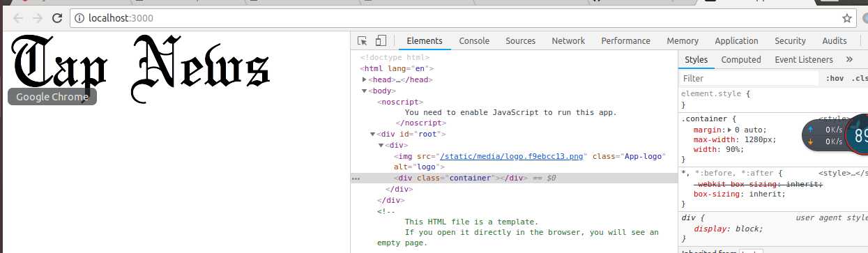The width and height of the screenshot is (868, 253).
Task: Click the ellipsis beside selected container row
Action: [x=356, y=178]
